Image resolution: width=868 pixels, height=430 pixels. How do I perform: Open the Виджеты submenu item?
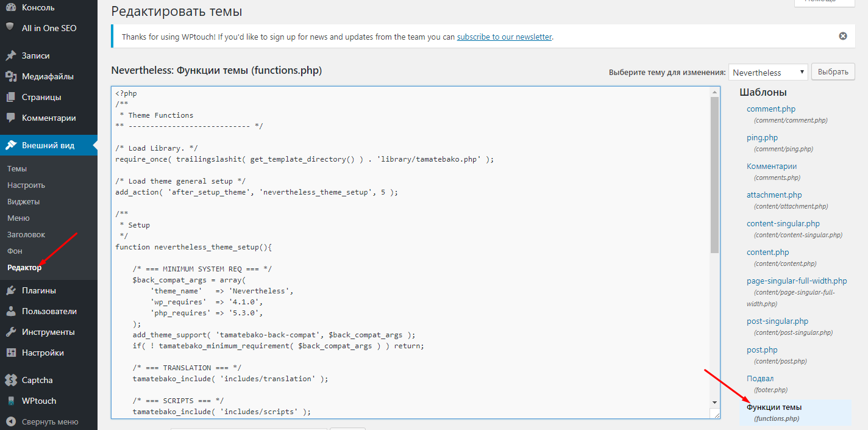click(x=23, y=201)
